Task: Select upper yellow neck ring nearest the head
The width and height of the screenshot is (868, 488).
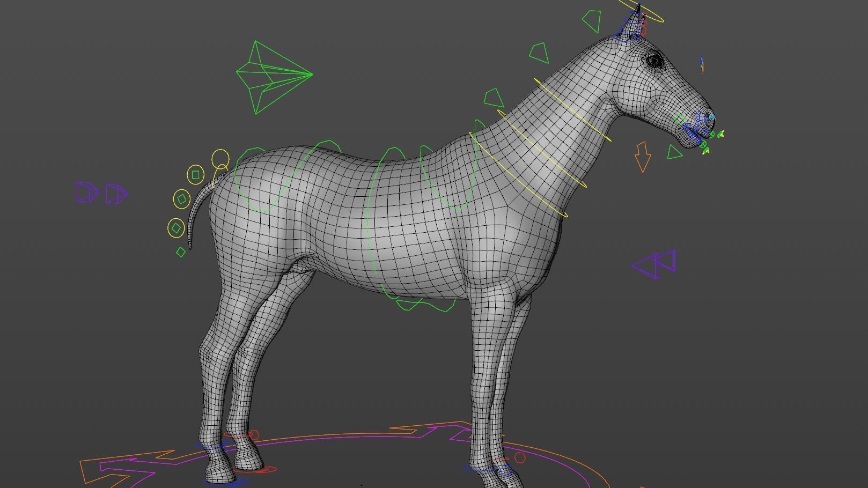Action: 572,110
